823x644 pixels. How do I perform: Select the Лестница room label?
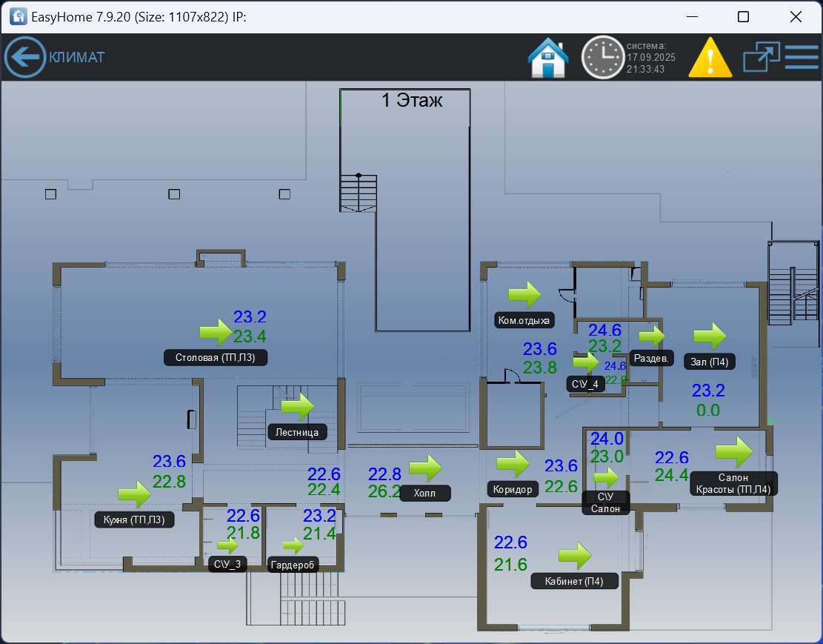coord(297,432)
